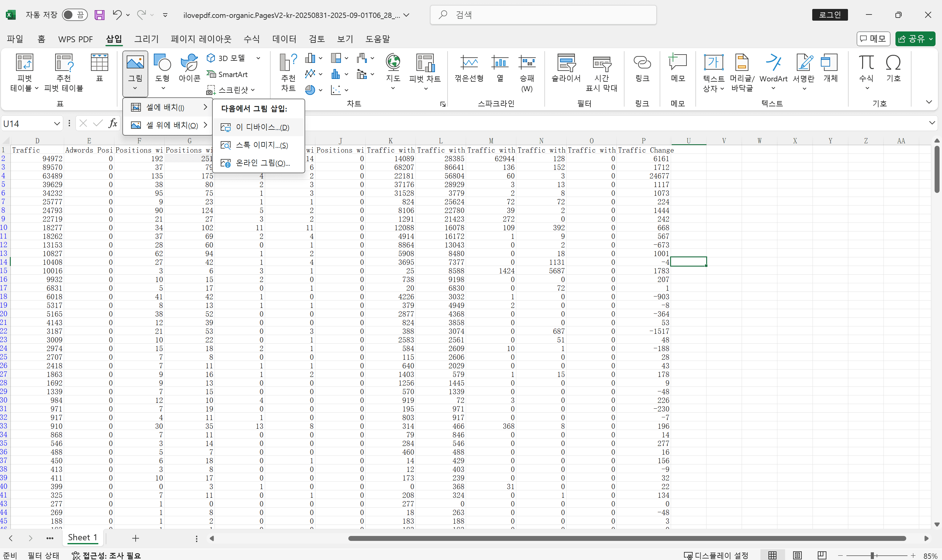Click the 공유 (Share) button

[915, 39]
